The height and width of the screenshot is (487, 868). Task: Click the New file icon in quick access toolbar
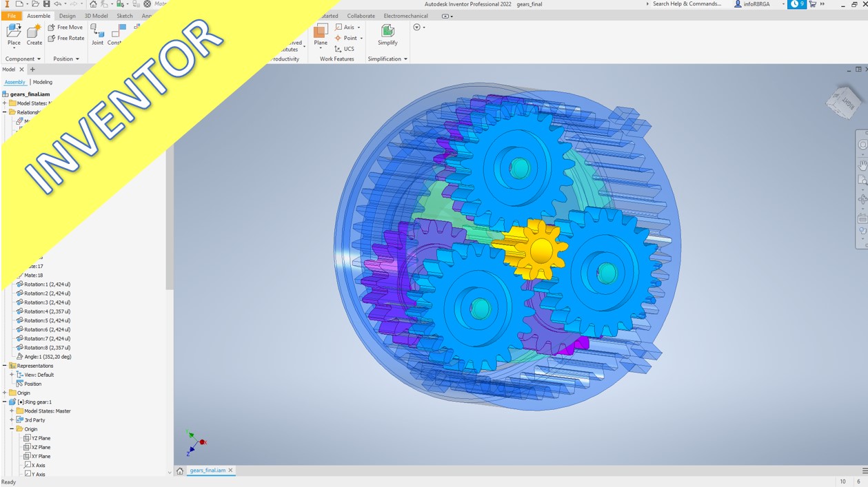click(x=19, y=4)
